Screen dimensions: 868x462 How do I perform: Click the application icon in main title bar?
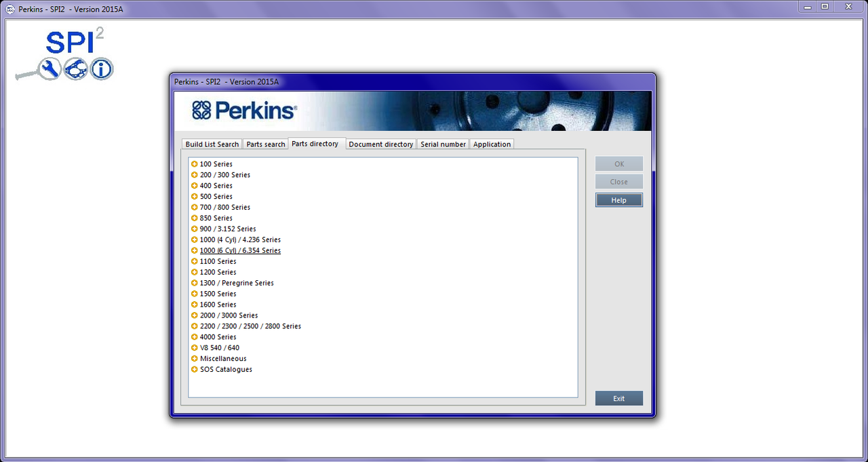click(x=10, y=9)
